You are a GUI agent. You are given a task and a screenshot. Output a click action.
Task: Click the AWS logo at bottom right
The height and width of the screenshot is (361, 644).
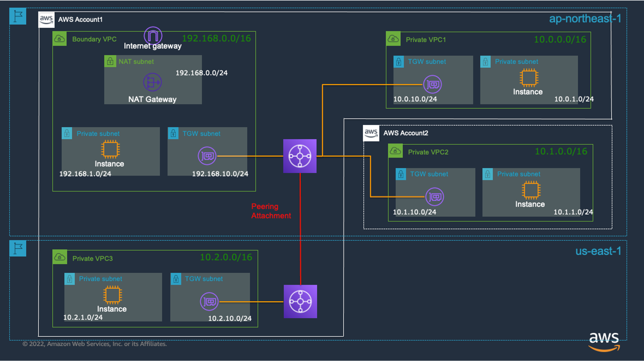tap(604, 341)
